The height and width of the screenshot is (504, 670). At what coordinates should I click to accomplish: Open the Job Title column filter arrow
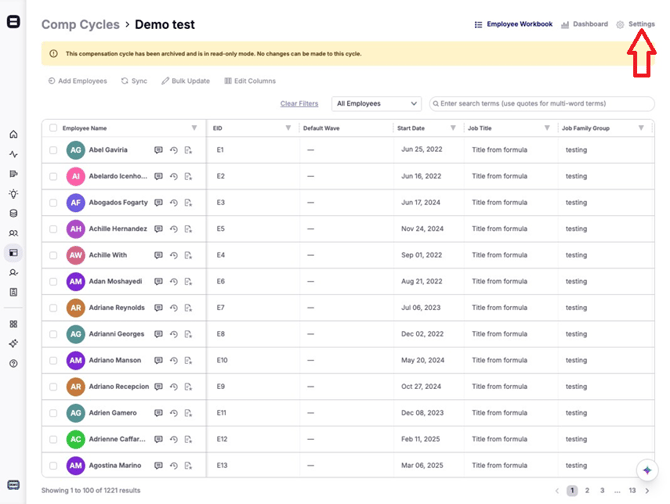tap(547, 128)
